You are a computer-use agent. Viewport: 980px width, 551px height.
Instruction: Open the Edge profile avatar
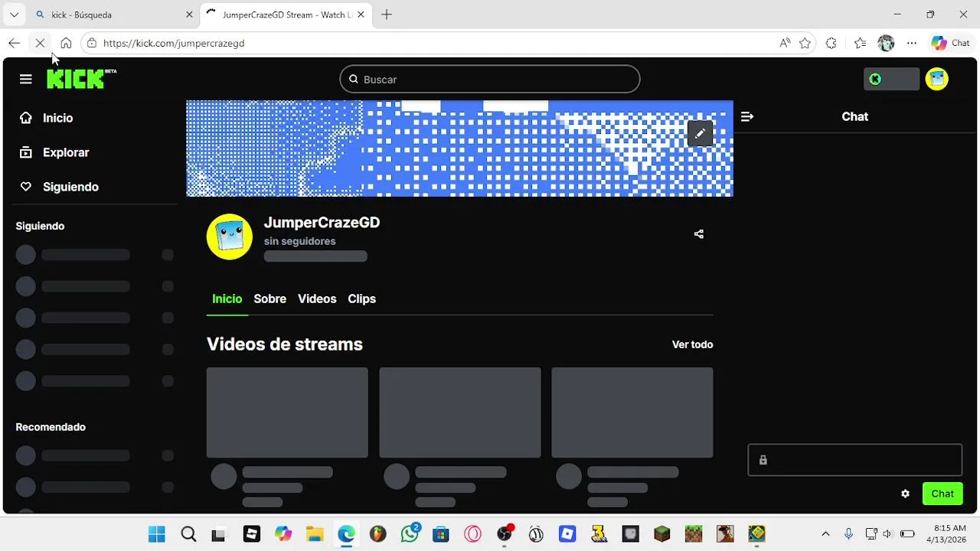point(886,43)
